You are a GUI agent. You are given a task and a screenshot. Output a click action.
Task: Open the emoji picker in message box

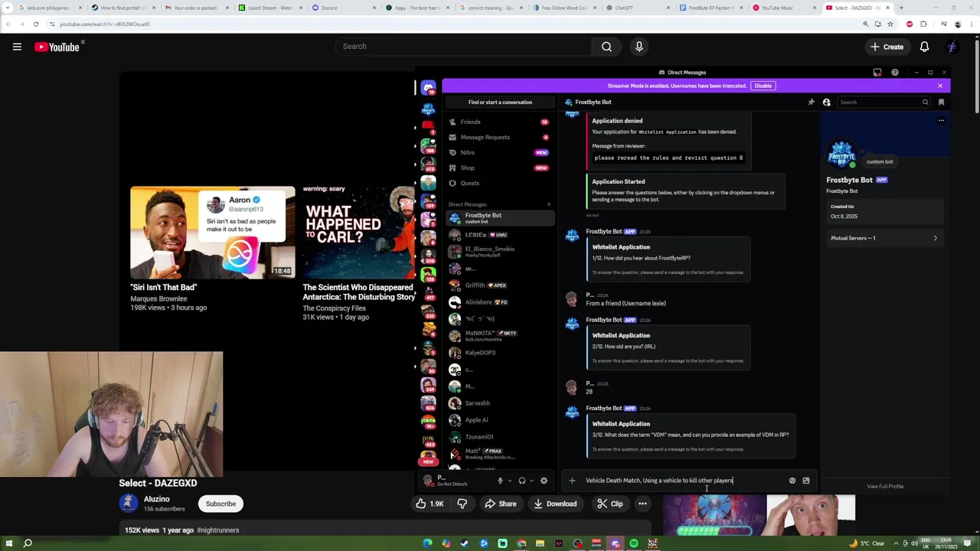[x=792, y=481]
